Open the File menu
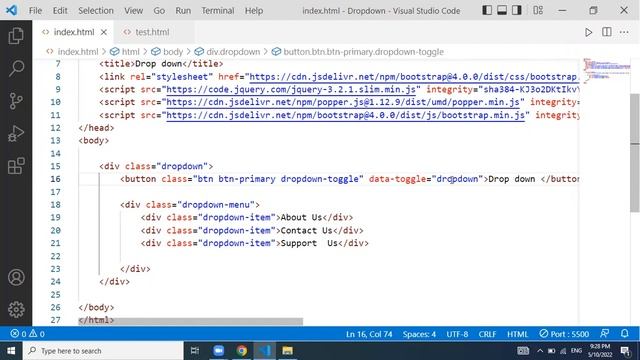640x360 pixels. (x=35, y=11)
